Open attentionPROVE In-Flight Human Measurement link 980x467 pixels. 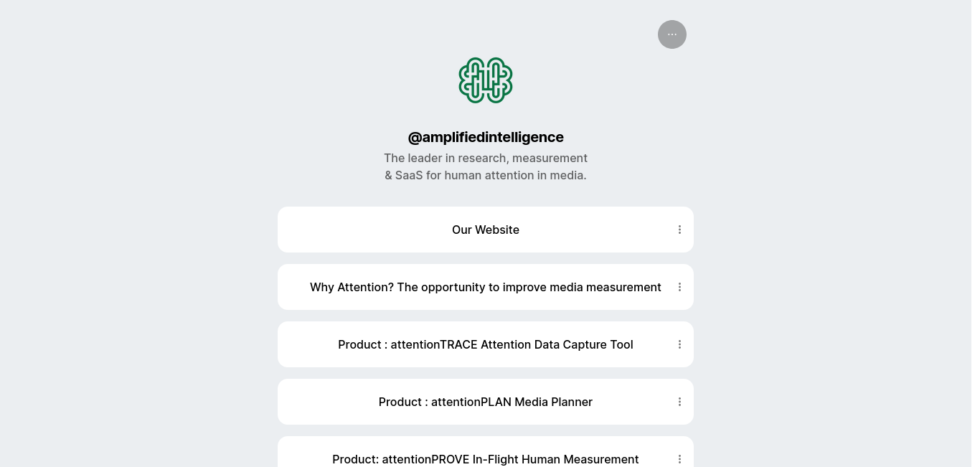(486, 459)
